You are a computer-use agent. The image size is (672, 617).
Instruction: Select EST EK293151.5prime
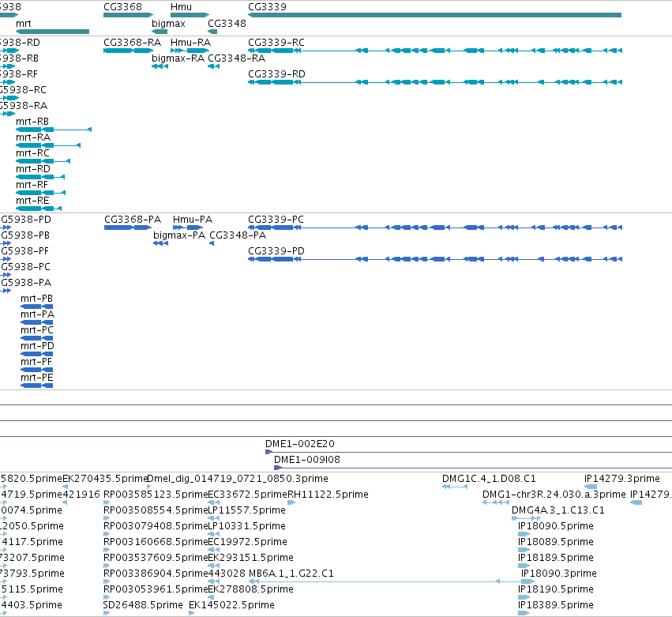coord(213,566)
